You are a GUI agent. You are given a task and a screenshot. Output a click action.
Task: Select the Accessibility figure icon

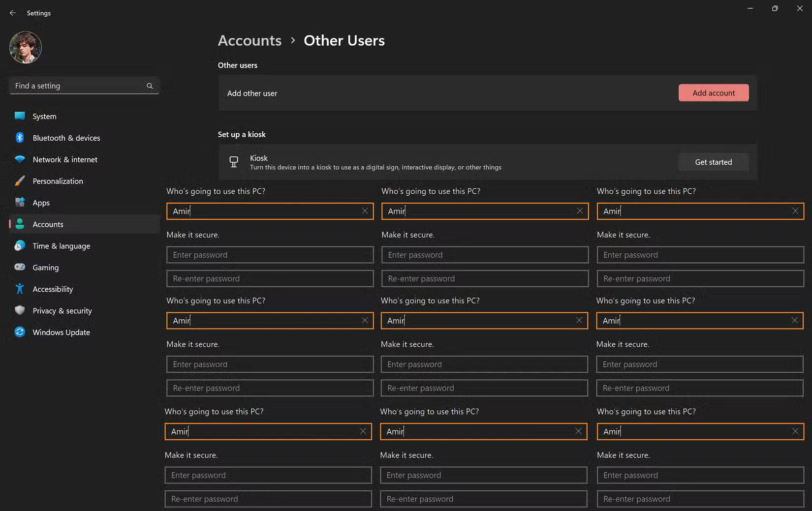20,289
